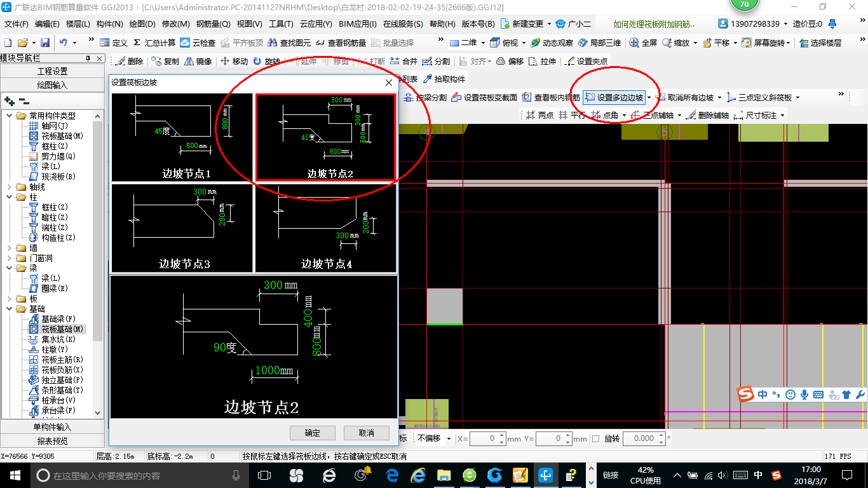Screen dimensions: 868x488
Task: Open the BIM应用(I) menu
Action: (x=358, y=24)
